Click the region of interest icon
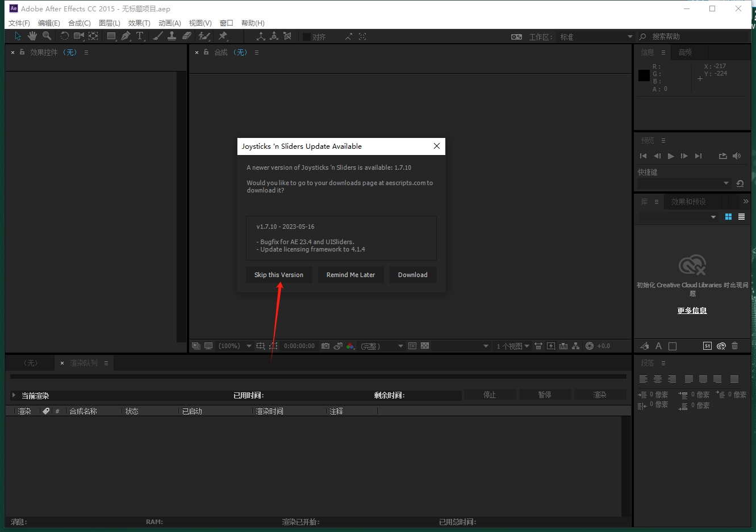 (x=412, y=346)
